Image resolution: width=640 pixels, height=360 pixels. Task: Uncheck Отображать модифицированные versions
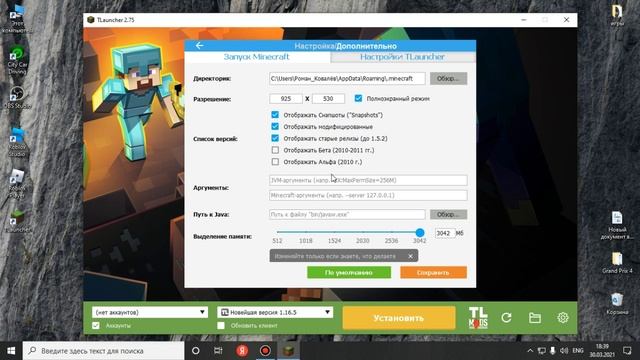275,127
